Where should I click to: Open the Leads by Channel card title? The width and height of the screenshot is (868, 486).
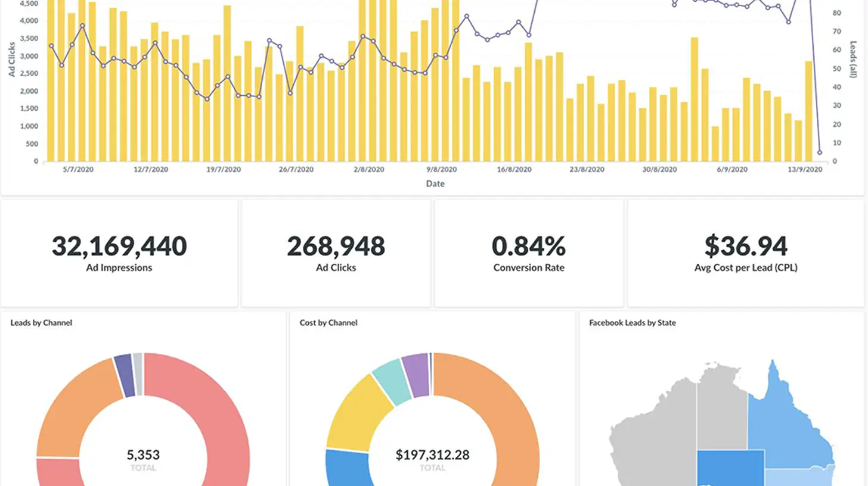(41, 323)
